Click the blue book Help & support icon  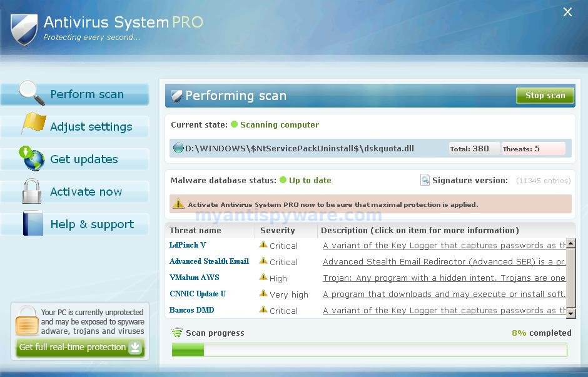click(x=33, y=223)
